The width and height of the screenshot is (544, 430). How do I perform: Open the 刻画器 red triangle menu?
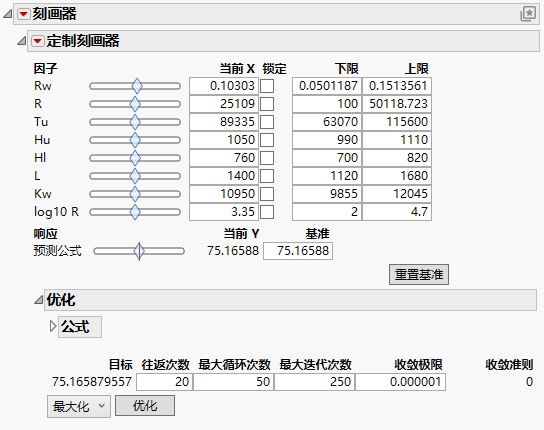click(24, 14)
